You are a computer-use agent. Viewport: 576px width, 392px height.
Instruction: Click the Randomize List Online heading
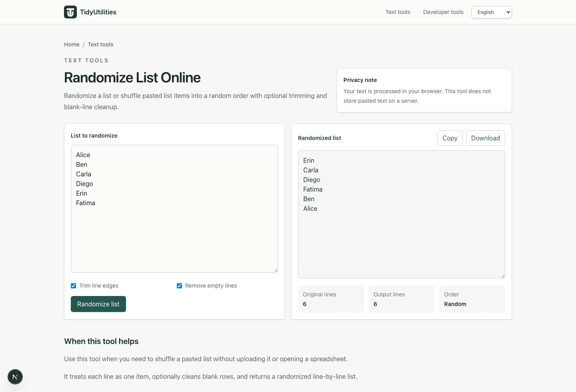(x=132, y=78)
